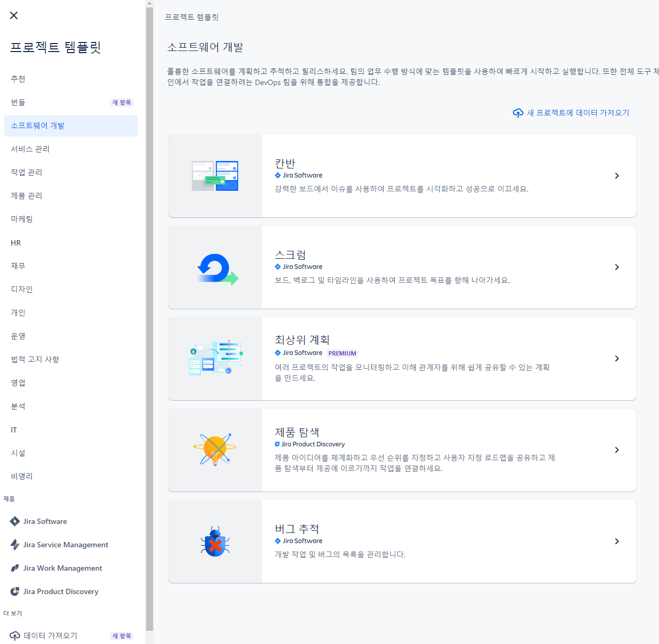Open the 버그 추적 template via its chevron arrow
This screenshot has height=644, width=659.
click(x=617, y=541)
